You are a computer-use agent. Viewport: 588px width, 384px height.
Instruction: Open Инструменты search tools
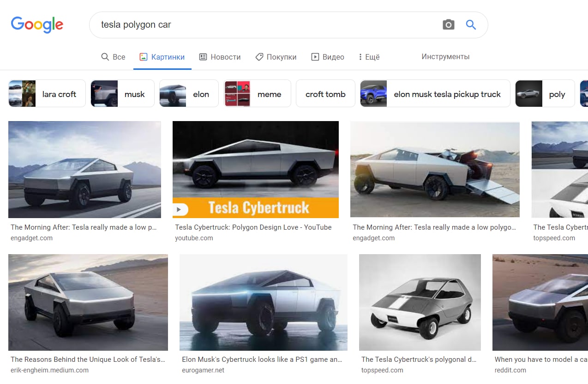[445, 56]
